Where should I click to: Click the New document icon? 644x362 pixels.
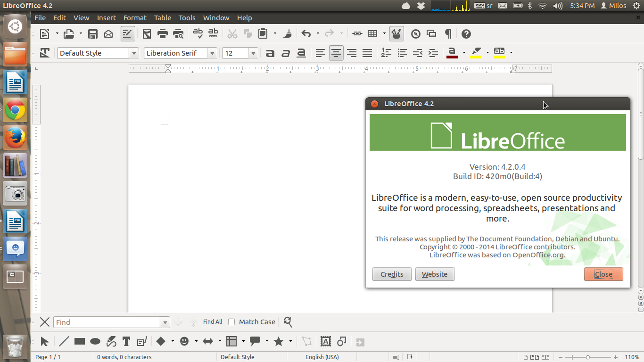(44, 33)
